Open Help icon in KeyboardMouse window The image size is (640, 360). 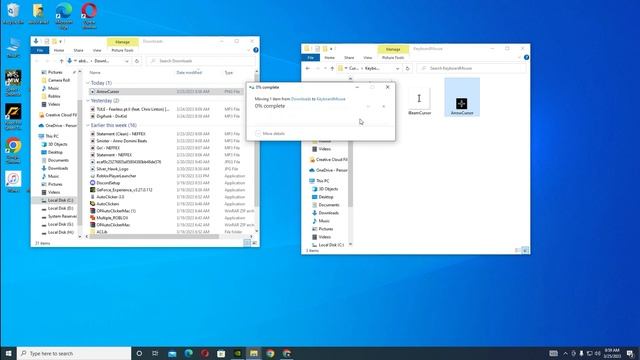click(526, 58)
